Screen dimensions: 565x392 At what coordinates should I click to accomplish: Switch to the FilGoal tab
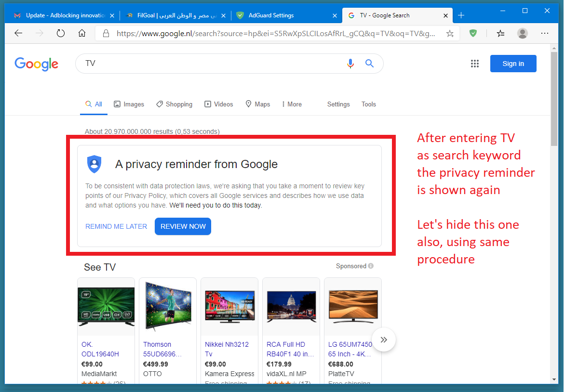[176, 15]
